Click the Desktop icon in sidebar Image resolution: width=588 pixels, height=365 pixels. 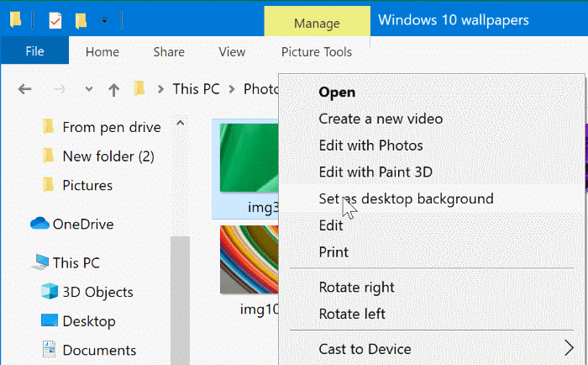click(x=50, y=320)
